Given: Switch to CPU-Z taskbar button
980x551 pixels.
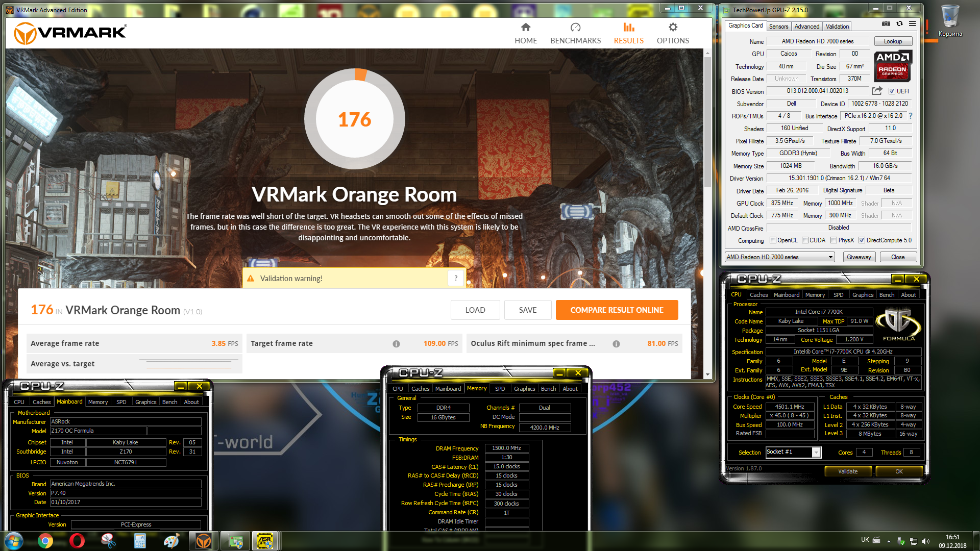Looking at the screenshot, I should [x=265, y=541].
